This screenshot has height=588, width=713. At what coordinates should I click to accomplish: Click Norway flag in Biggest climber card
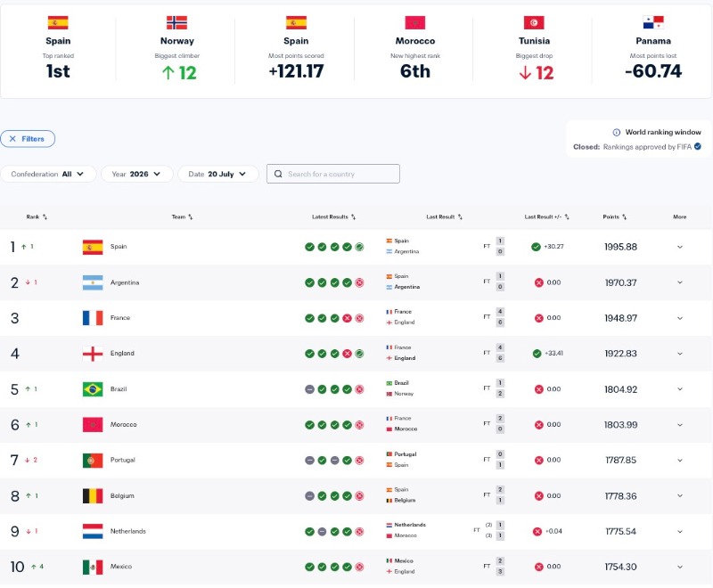(176, 22)
